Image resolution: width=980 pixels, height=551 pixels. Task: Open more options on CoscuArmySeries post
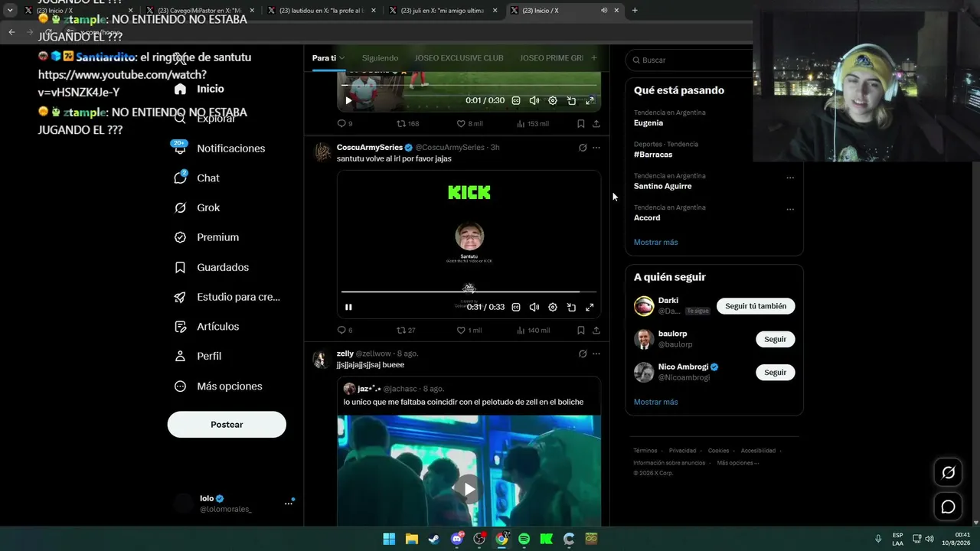click(x=596, y=148)
